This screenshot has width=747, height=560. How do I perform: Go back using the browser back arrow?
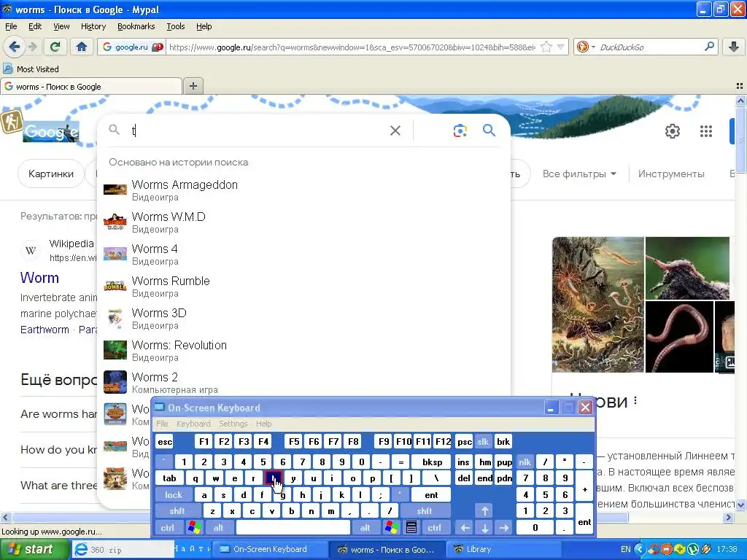[x=14, y=47]
